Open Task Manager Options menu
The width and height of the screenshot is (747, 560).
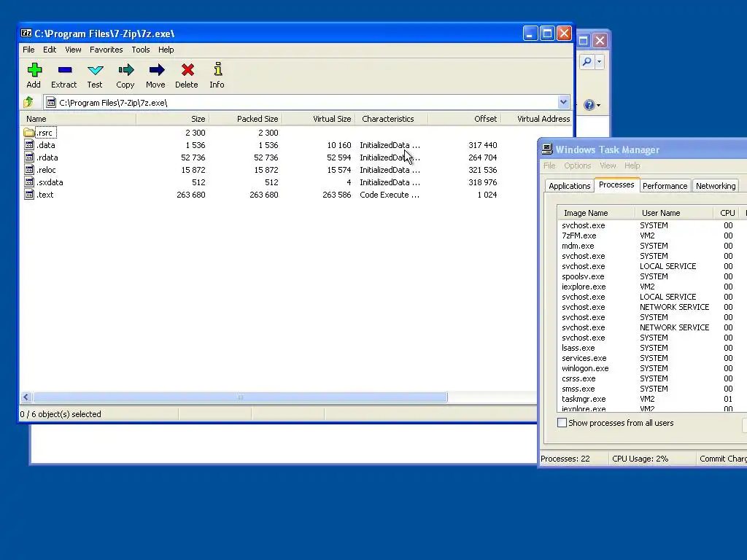pos(578,166)
